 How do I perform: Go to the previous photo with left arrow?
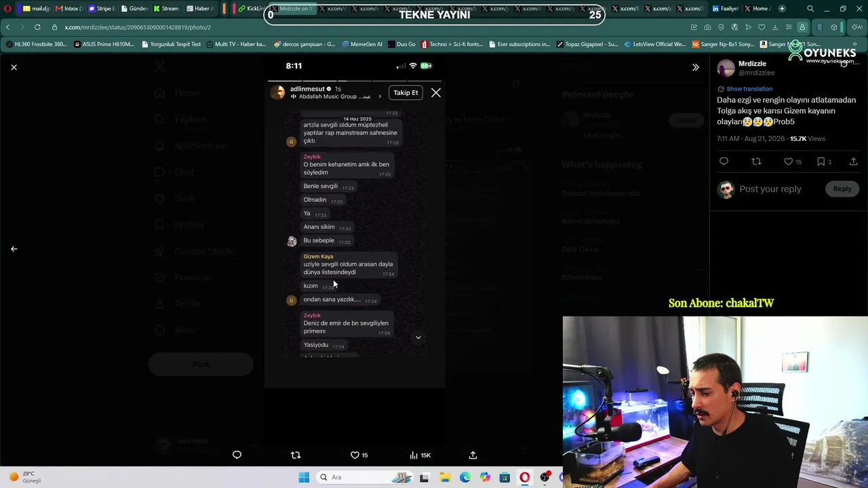point(14,249)
